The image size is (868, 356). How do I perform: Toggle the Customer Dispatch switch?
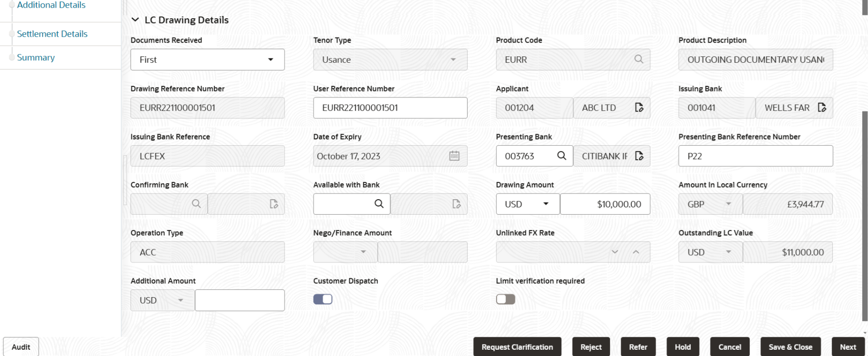pos(323,299)
